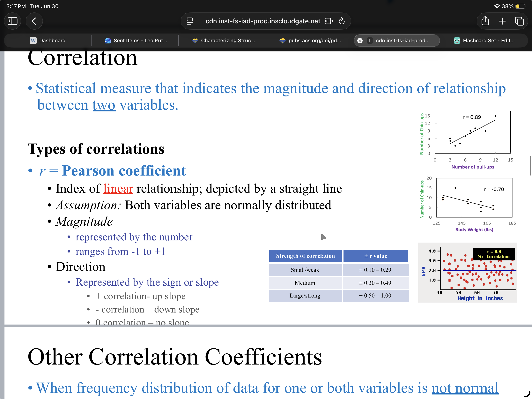This screenshot has height=399, width=532.
Task: Click the underlined "not normal" text
Action: [x=465, y=388]
